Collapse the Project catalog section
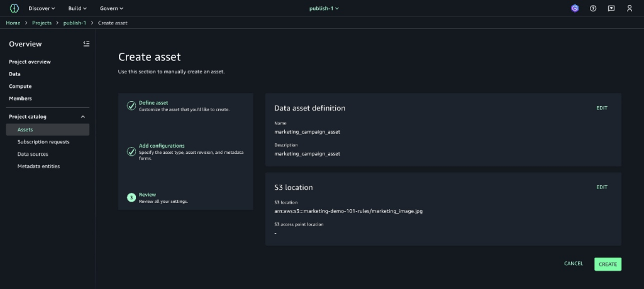 [82, 117]
